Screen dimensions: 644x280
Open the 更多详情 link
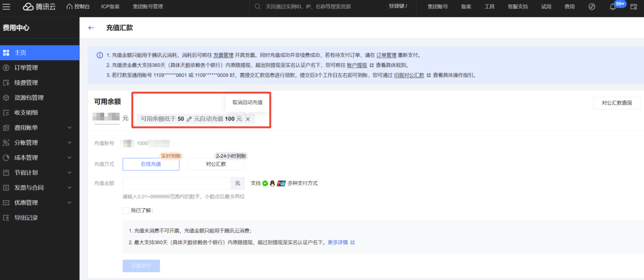point(338,242)
